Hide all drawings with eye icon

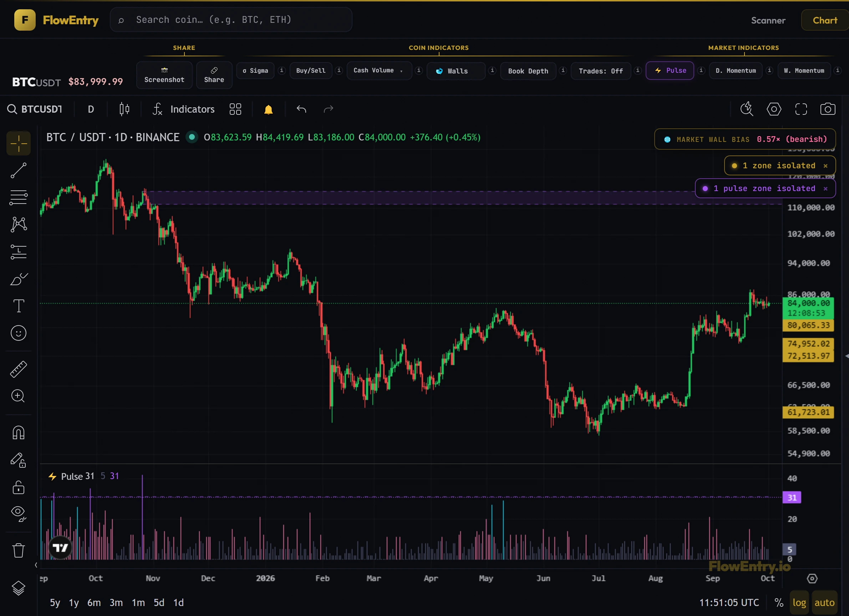click(x=18, y=514)
